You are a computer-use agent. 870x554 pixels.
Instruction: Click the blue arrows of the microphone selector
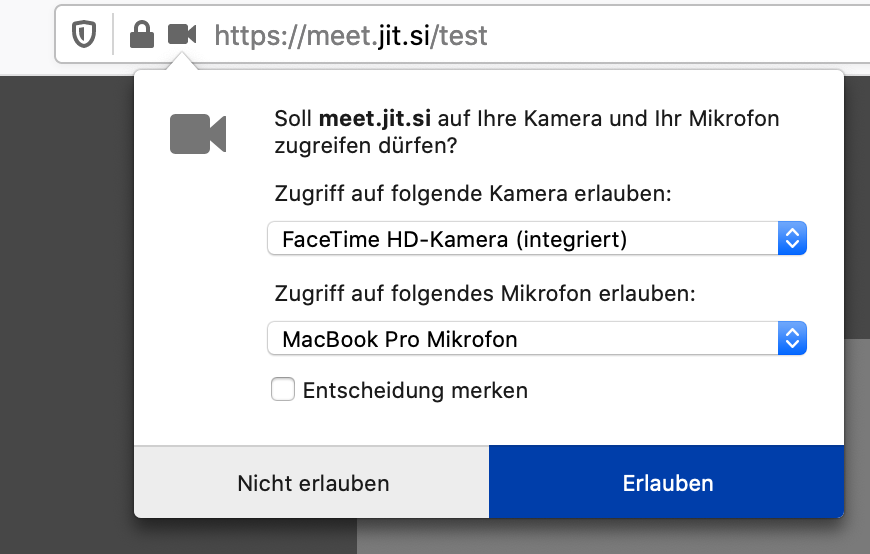point(791,339)
